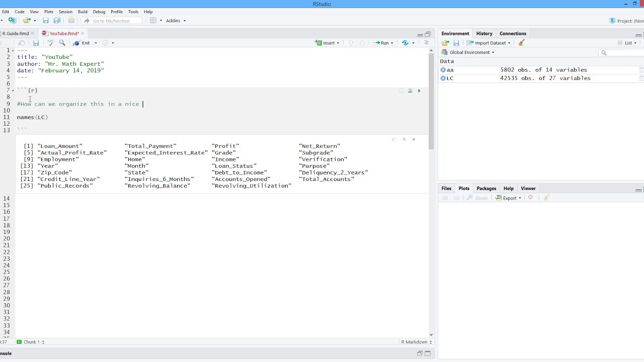The height and width of the screenshot is (362, 644).
Task: Run all chunks above icon
Action: tap(410, 91)
